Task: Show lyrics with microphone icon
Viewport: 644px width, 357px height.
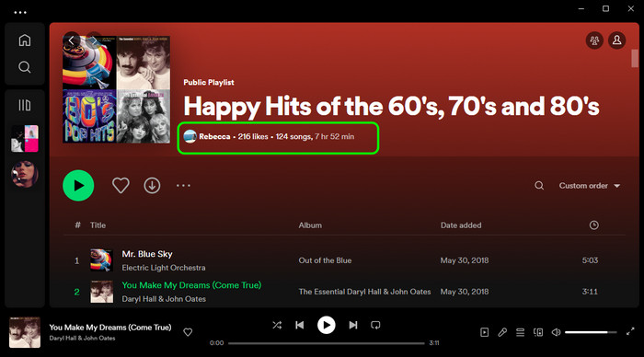Action: pos(502,332)
